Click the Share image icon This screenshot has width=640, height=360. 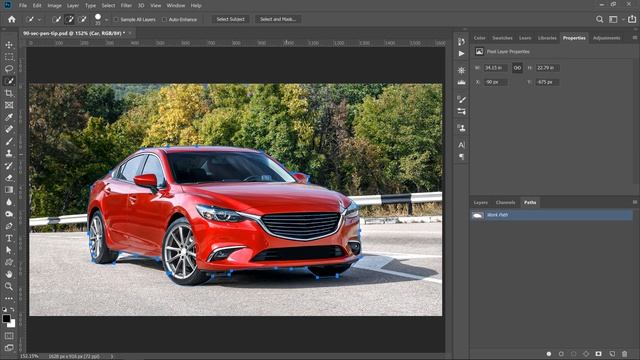[632, 19]
